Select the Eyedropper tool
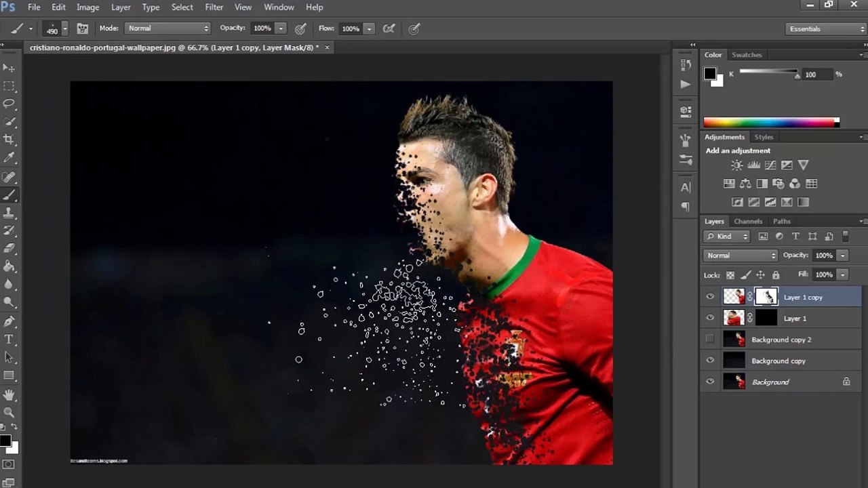The height and width of the screenshot is (488, 868). point(9,158)
